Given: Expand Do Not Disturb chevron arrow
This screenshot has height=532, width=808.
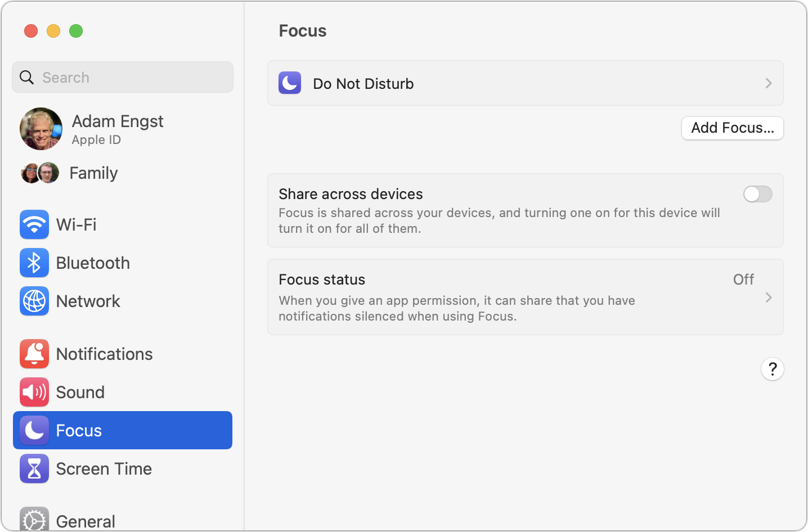Looking at the screenshot, I should (769, 83).
